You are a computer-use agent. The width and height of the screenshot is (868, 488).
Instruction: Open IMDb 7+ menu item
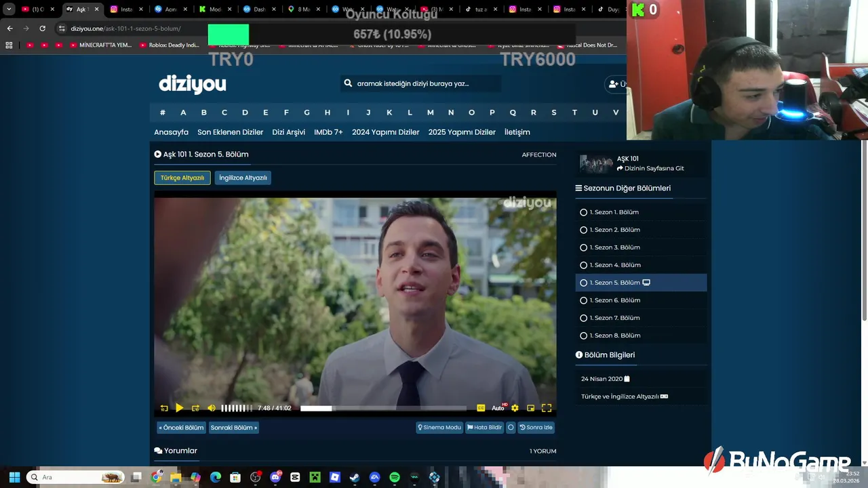(328, 132)
